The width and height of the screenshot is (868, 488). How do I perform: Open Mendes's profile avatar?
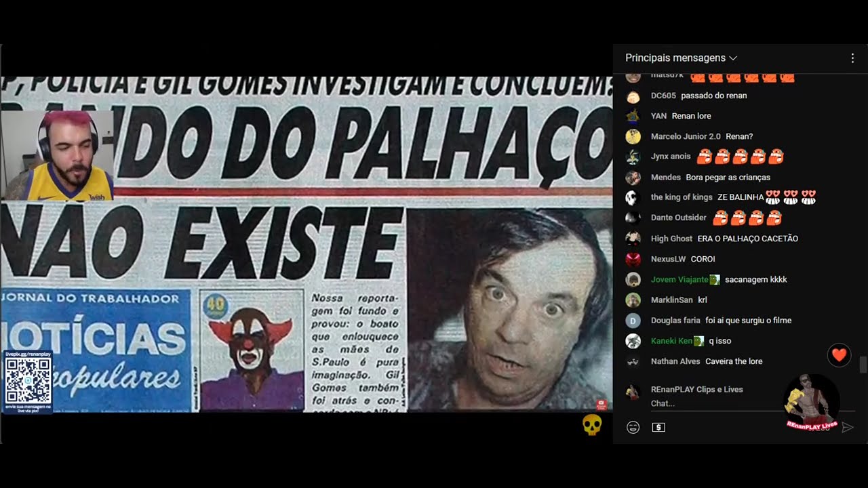click(633, 178)
